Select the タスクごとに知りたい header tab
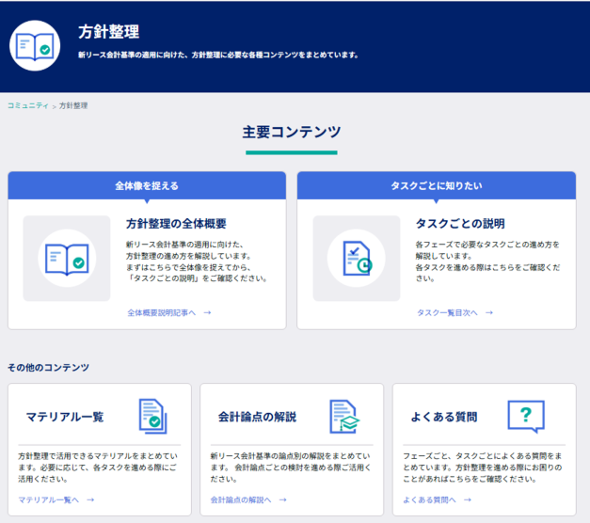 [x=436, y=185]
